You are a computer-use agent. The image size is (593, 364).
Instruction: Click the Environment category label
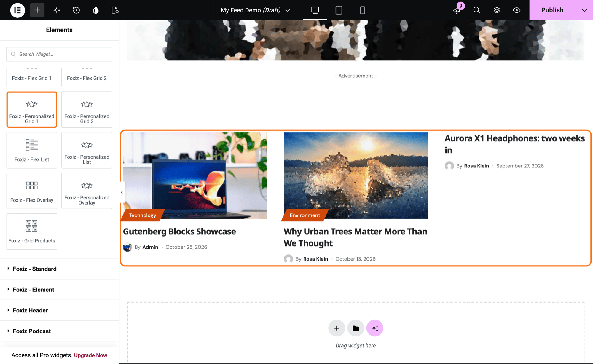305,215
